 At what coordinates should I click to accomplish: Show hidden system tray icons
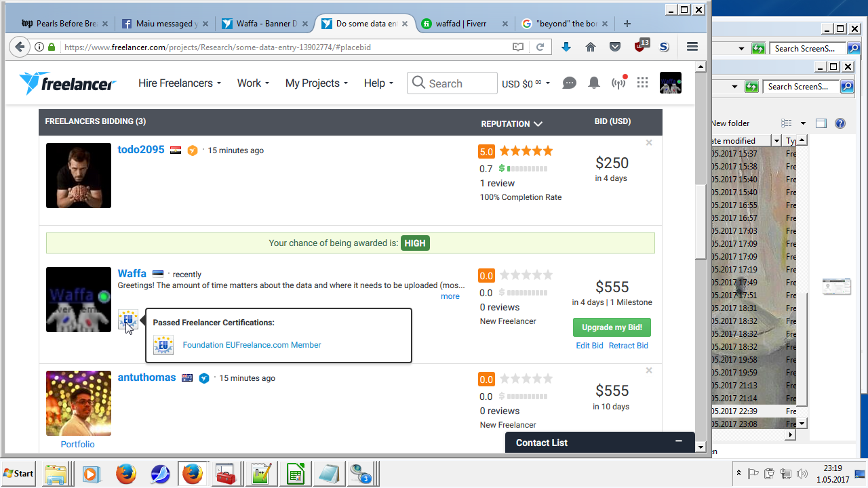coord(738,473)
